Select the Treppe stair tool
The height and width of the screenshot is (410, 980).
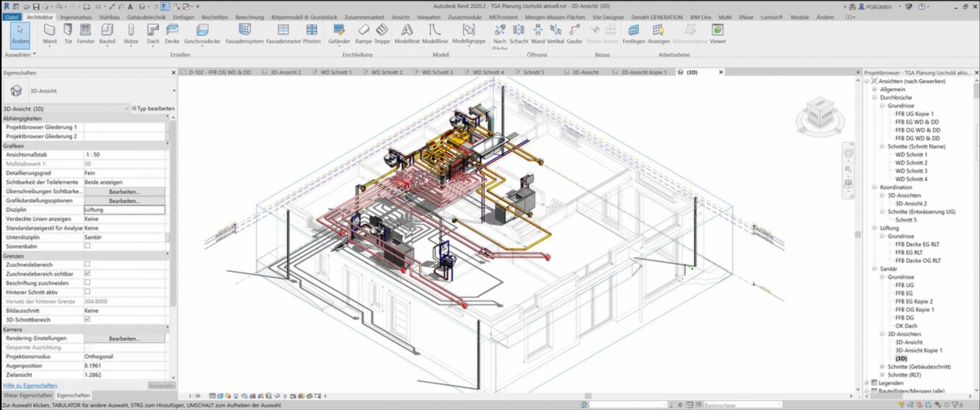point(382,33)
